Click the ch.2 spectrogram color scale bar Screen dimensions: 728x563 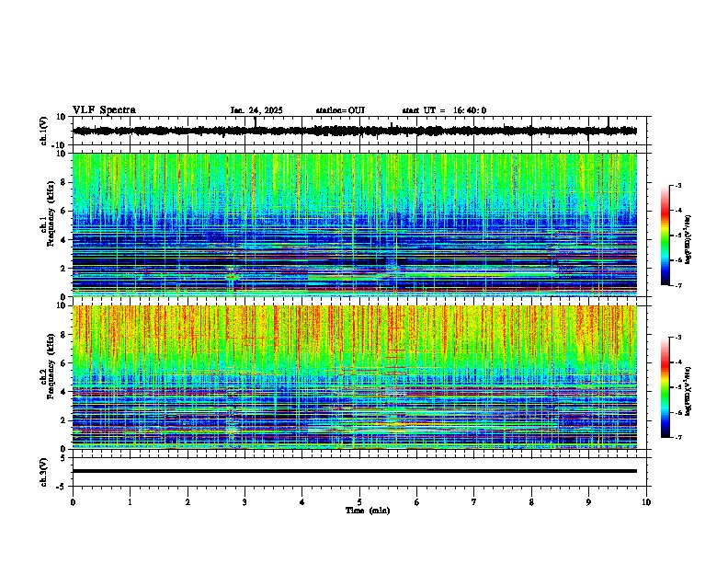[x=665, y=387]
